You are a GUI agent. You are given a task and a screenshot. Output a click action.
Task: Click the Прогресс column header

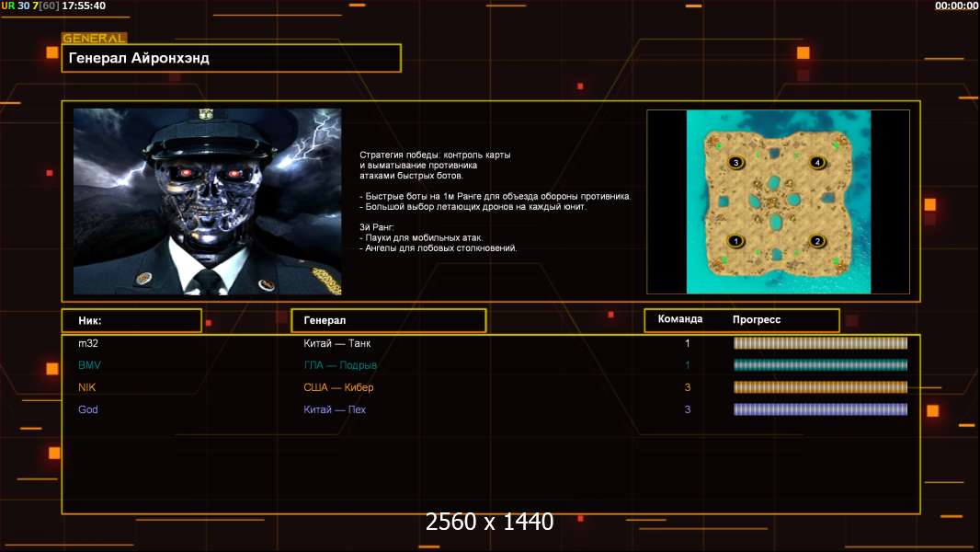[x=757, y=319]
